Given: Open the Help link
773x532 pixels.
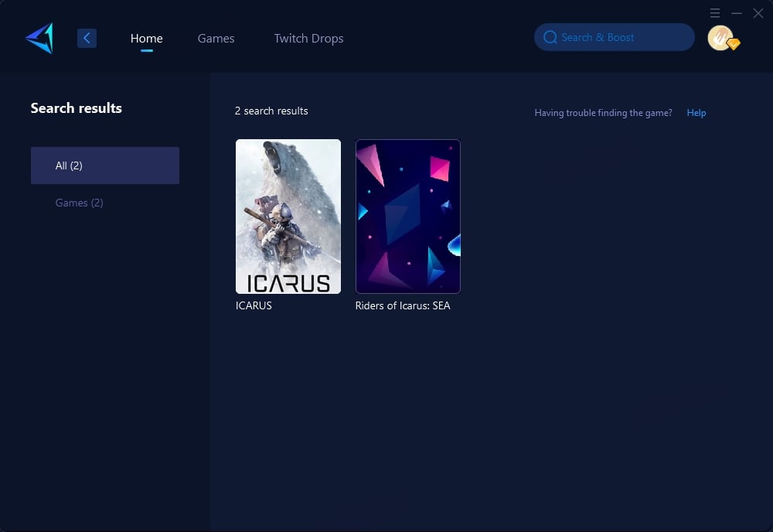Looking at the screenshot, I should point(696,113).
